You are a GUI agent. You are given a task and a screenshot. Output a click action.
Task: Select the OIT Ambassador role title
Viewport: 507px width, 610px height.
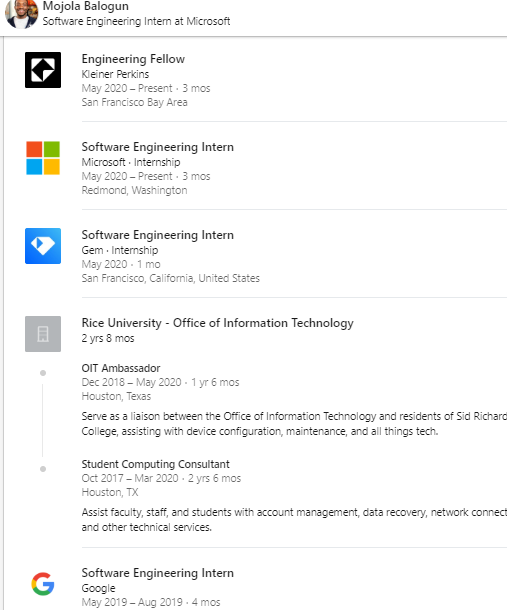(121, 368)
